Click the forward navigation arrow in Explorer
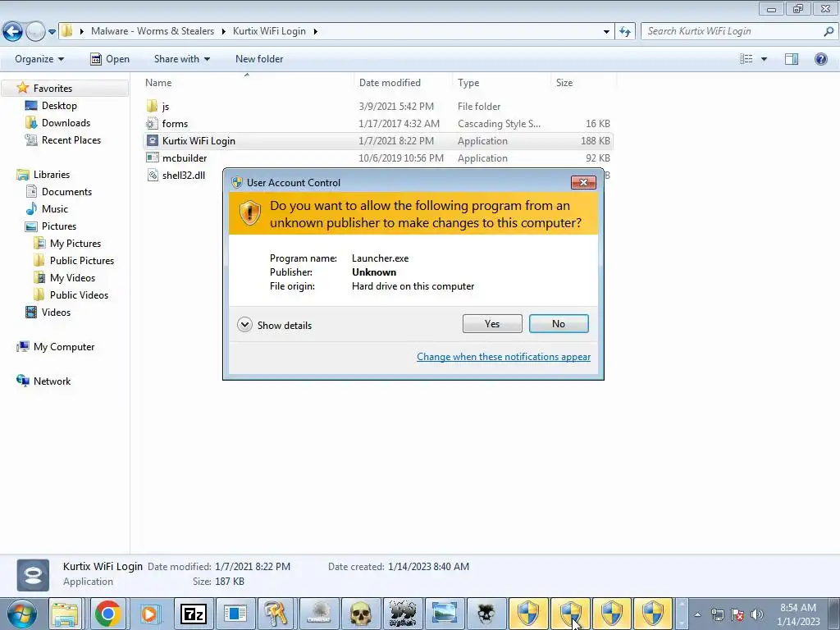Image resolution: width=840 pixels, height=630 pixels. pyautogui.click(x=35, y=32)
